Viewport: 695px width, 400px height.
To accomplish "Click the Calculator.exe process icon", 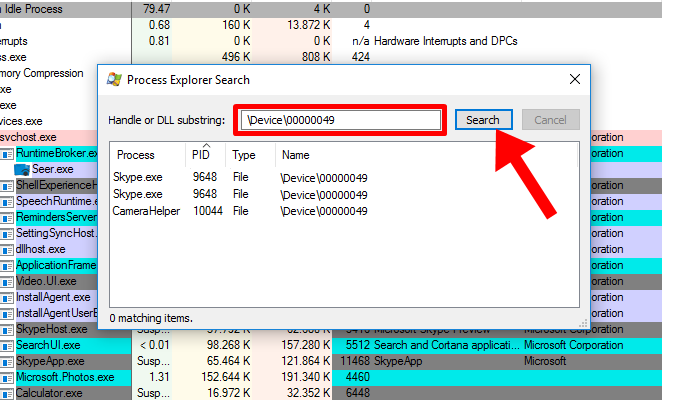I will [7, 394].
